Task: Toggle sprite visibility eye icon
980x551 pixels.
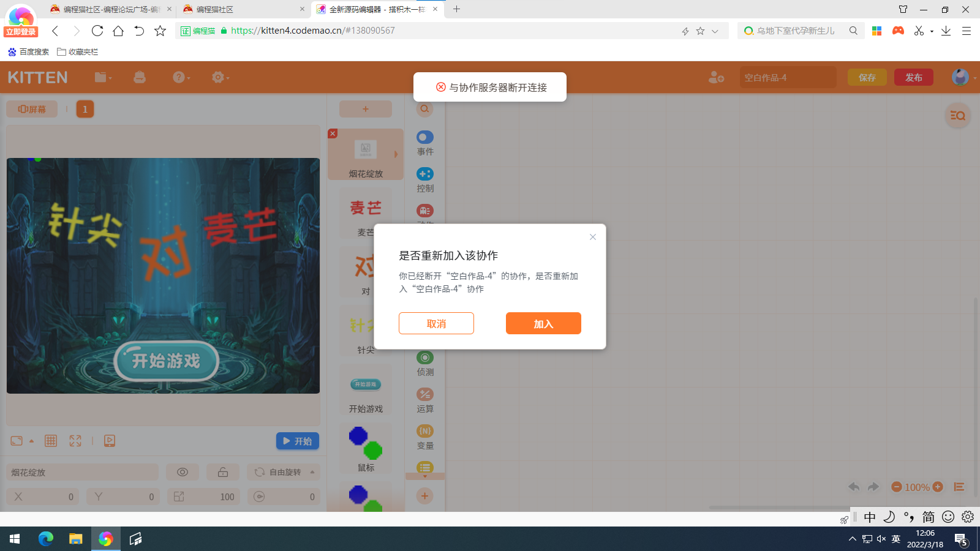Action: click(183, 472)
